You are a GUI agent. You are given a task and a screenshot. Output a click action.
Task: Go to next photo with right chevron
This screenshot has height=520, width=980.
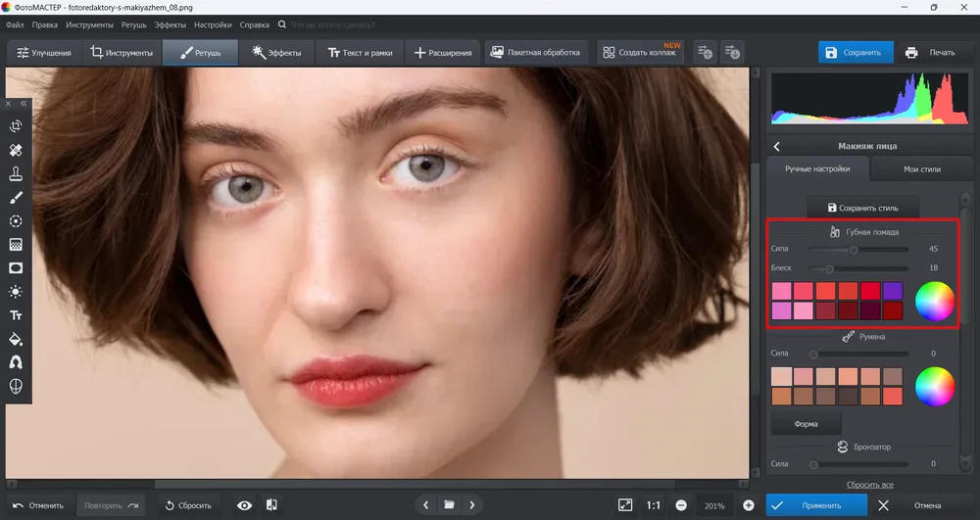pos(472,505)
